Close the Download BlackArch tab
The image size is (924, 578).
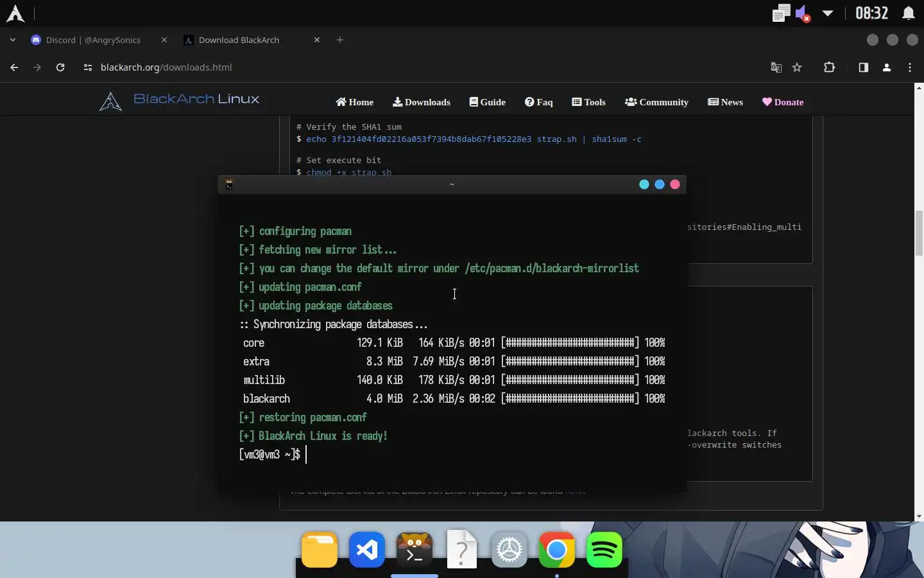click(x=317, y=40)
